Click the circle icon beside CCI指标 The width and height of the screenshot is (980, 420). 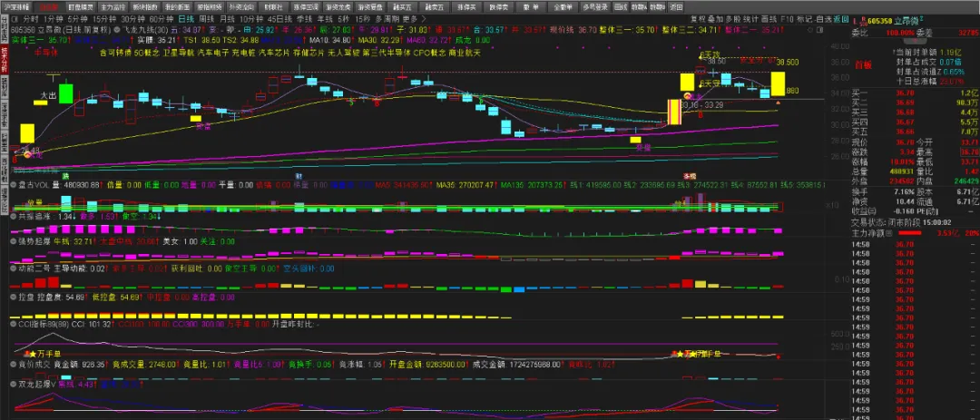pos(14,325)
